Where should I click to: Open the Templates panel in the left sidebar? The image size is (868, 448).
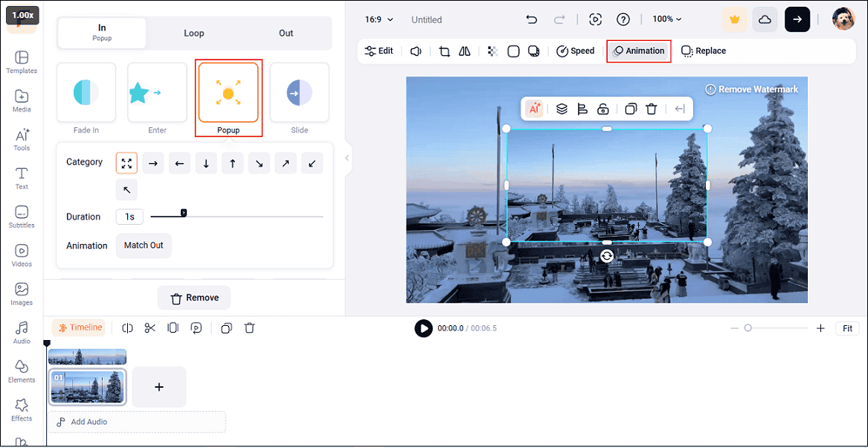[22, 63]
